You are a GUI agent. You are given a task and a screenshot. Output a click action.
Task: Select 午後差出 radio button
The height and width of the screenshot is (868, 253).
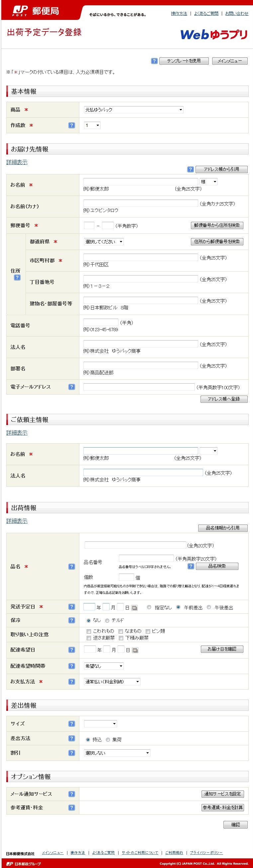(209, 607)
